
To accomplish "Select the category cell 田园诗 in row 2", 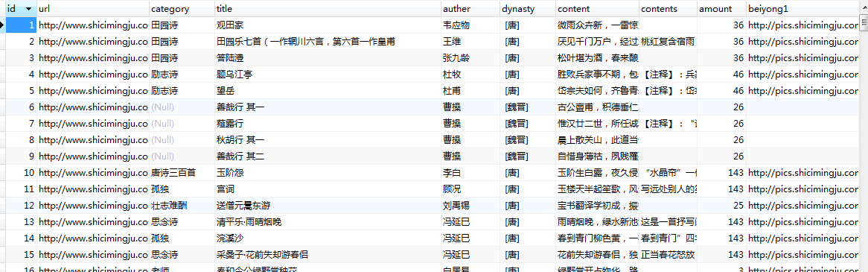I will pos(182,42).
